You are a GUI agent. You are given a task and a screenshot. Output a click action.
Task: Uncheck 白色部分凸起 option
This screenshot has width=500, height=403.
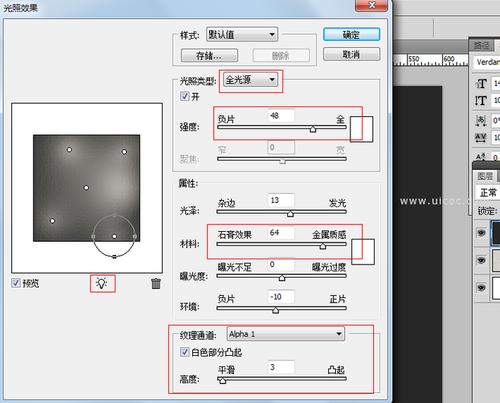(x=184, y=352)
